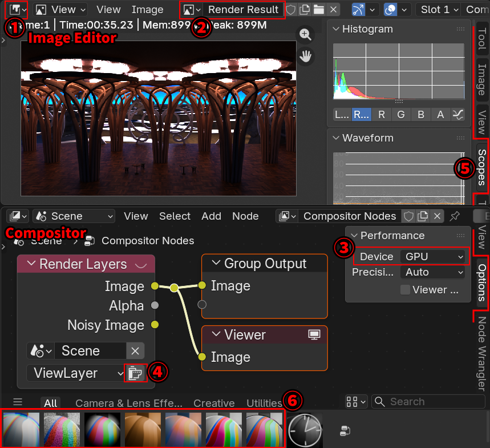Screen dimensions: 490x448
Task: Select the G channel histogram mode
Action: click(x=401, y=115)
